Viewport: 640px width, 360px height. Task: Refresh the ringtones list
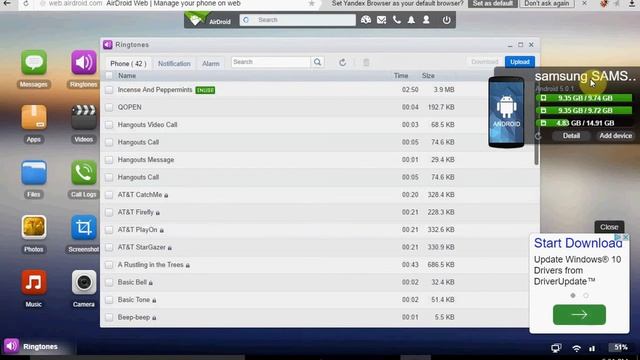click(x=342, y=62)
